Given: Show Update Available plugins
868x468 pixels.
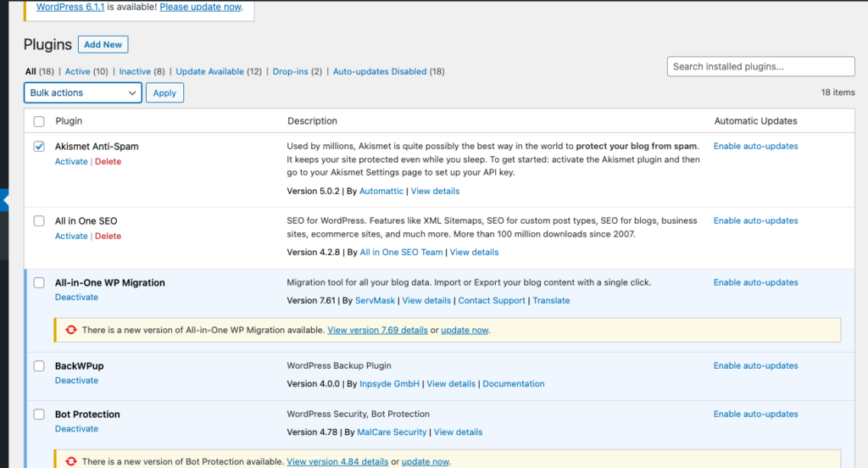Looking at the screenshot, I should [210, 71].
